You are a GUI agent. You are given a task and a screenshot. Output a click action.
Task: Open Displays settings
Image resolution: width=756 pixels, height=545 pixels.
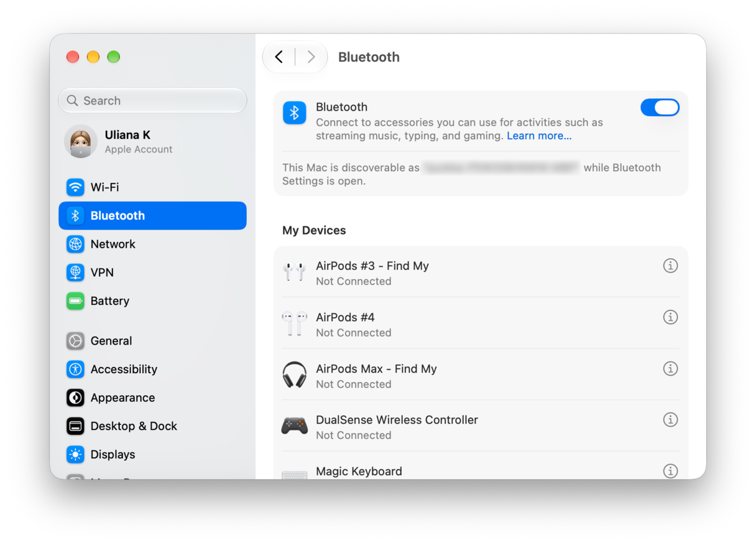[152, 455]
